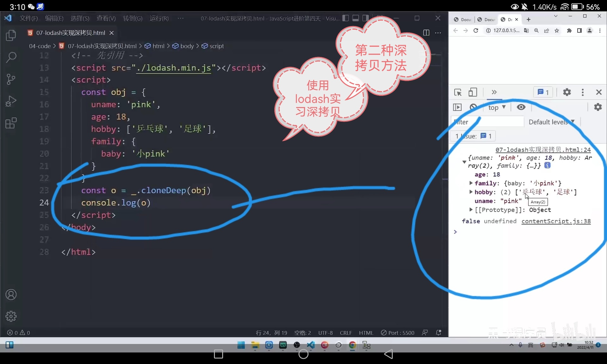Open the Default levels dropdown
Image resolution: width=607 pixels, height=364 pixels.
coord(551,122)
